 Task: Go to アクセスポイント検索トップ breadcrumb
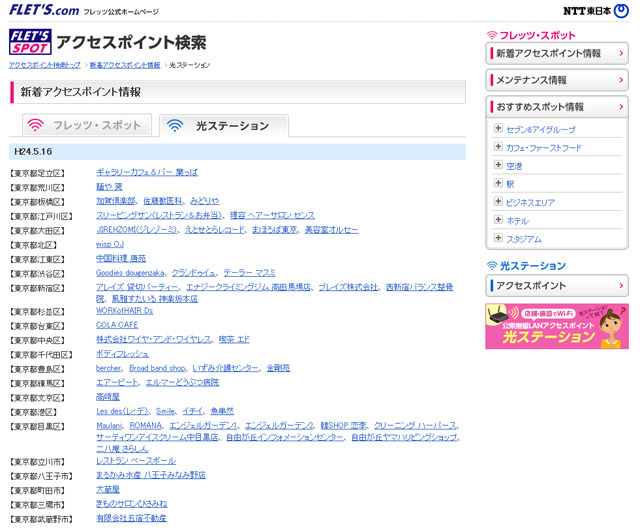coord(45,65)
